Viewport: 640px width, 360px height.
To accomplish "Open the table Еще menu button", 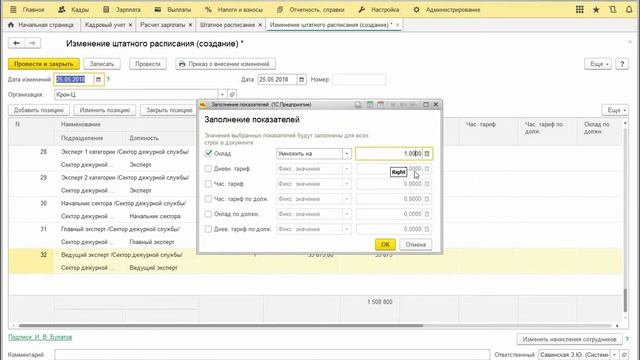I will pos(615,110).
